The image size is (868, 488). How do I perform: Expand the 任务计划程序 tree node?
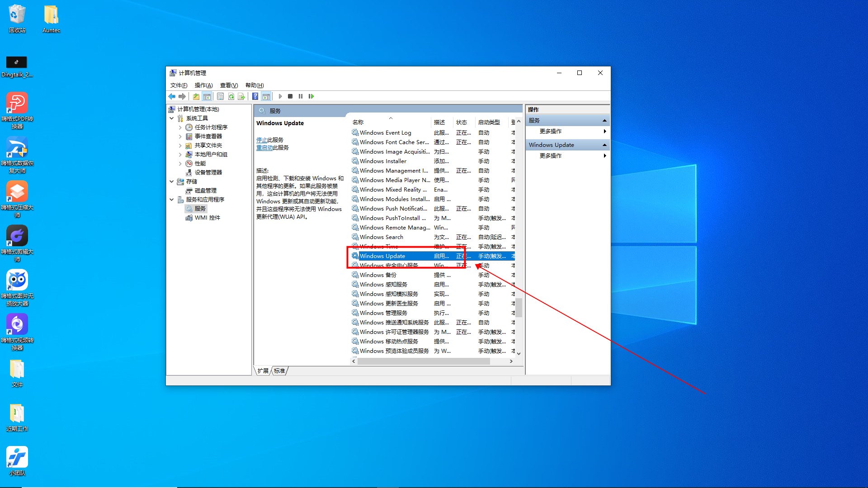click(180, 127)
